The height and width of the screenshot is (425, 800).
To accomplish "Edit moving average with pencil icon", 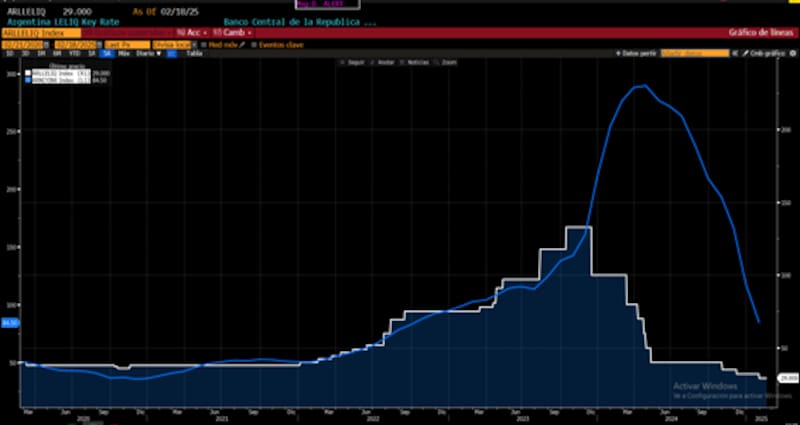I will tap(242, 44).
